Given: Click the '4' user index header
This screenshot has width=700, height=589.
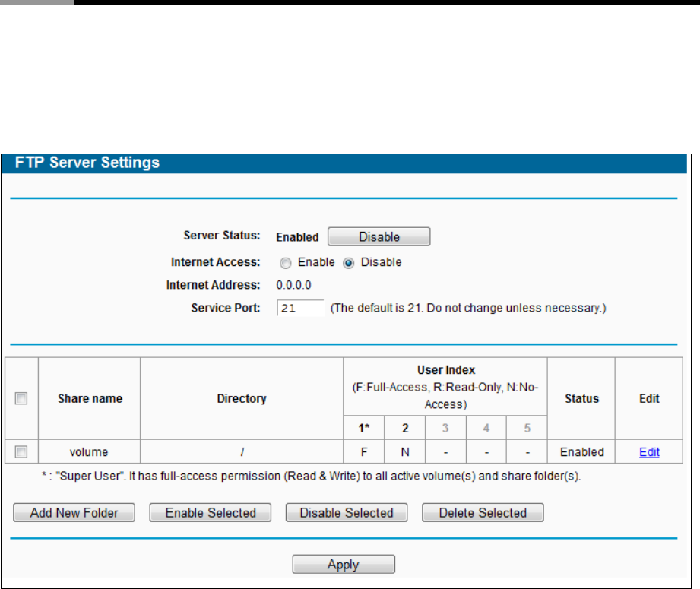Looking at the screenshot, I should click(486, 428).
